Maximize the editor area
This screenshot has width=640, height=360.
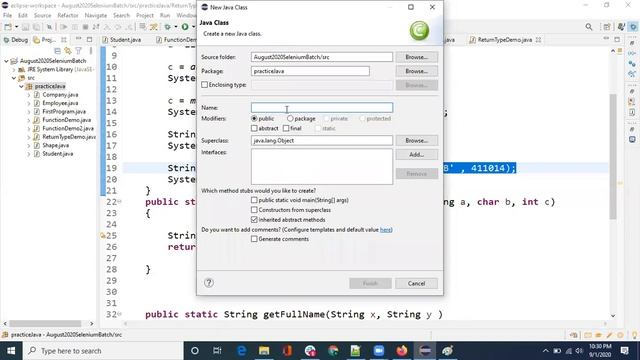click(x=617, y=39)
